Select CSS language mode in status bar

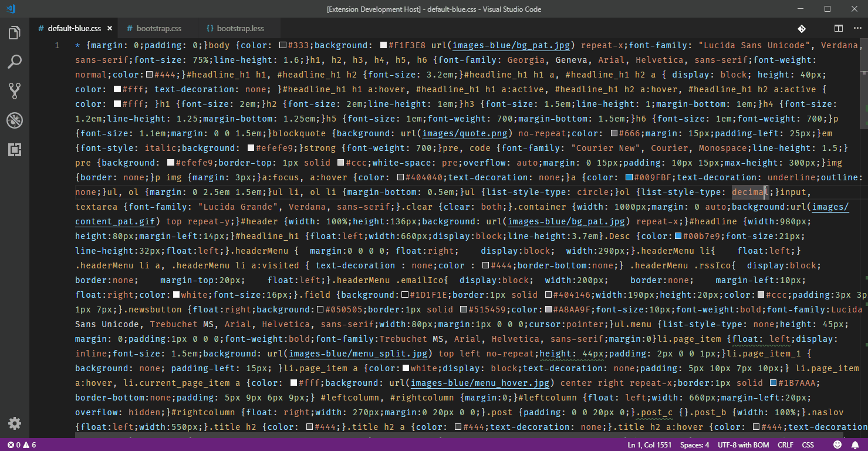(x=808, y=445)
